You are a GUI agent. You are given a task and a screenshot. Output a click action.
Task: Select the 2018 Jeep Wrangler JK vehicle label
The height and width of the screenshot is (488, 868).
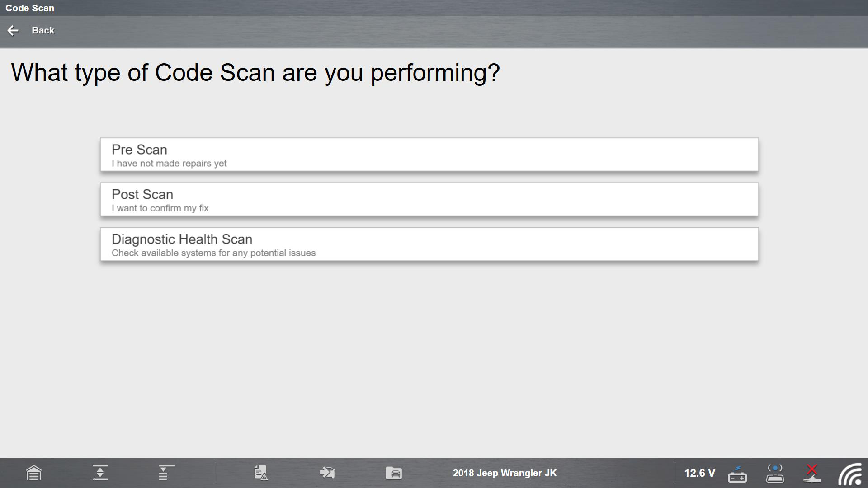(x=505, y=473)
